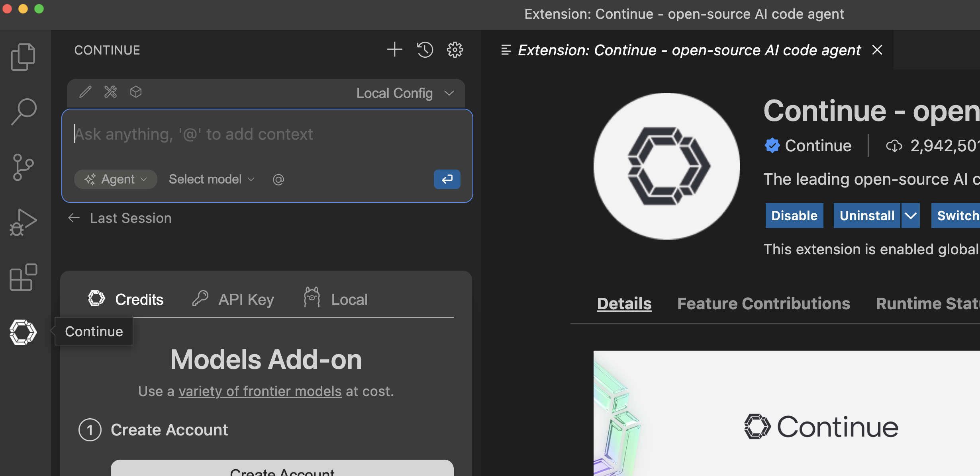Expand the Uninstall options arrow
The width and height of the screenshot is (980, 476).
[911, 215]
